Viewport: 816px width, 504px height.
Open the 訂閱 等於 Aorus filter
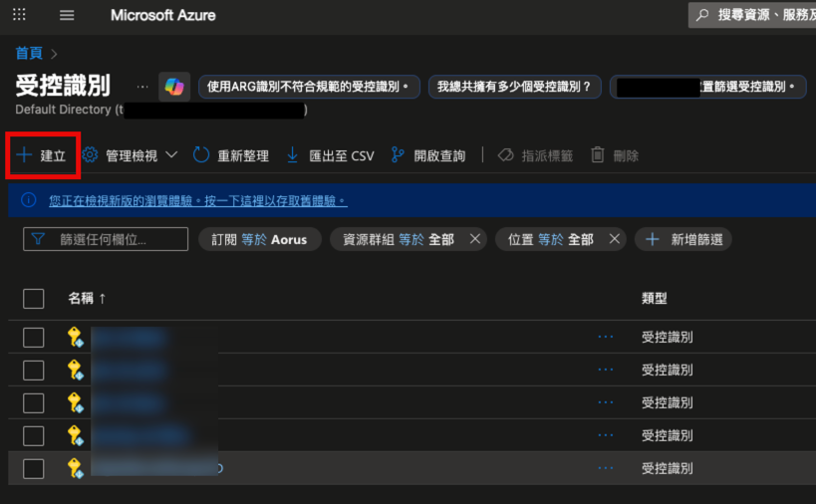pyautogui.click(x=260, y=239)
